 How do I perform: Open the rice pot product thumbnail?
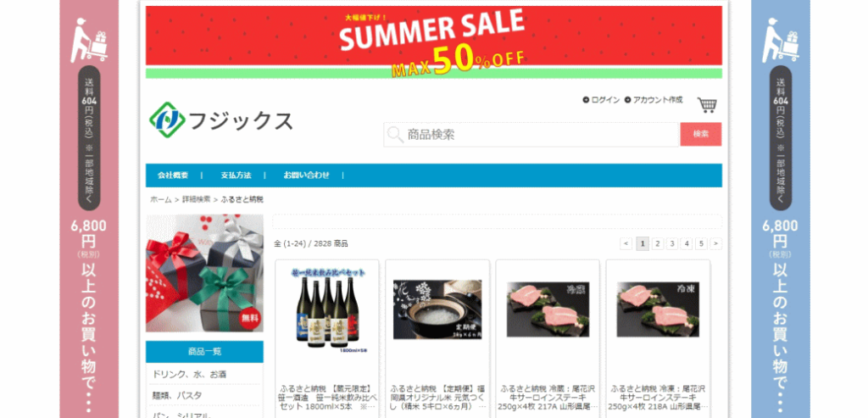pyautogui.click(x=437, y=309)
